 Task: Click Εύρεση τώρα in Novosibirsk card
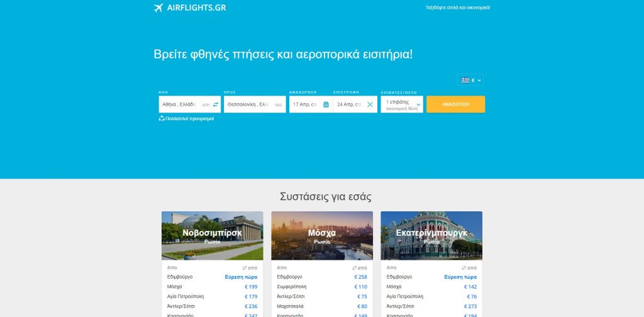point(241,277)
